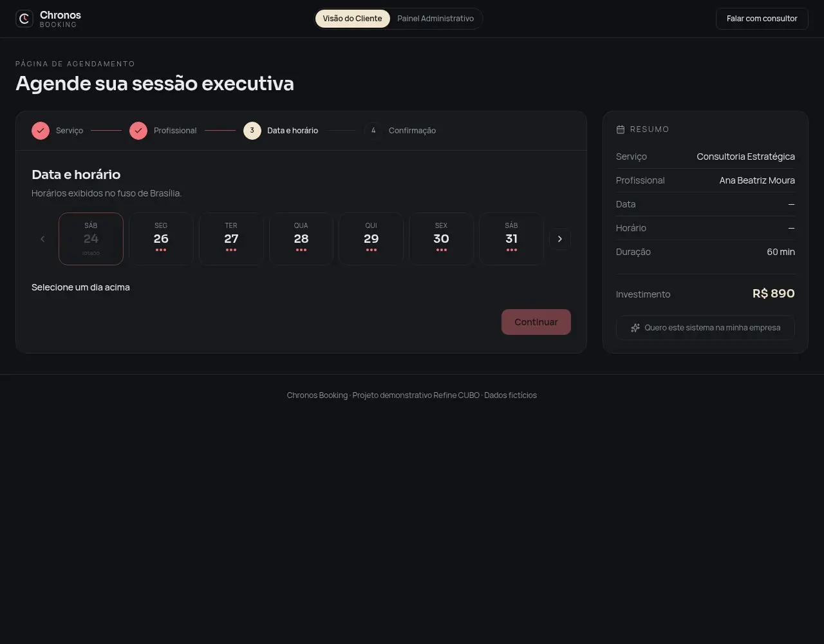The height and width of the screenshot is (644, 824).
Task: Click Horários exibidos no fuso de Brasília
Action: (x=107, y=193)
